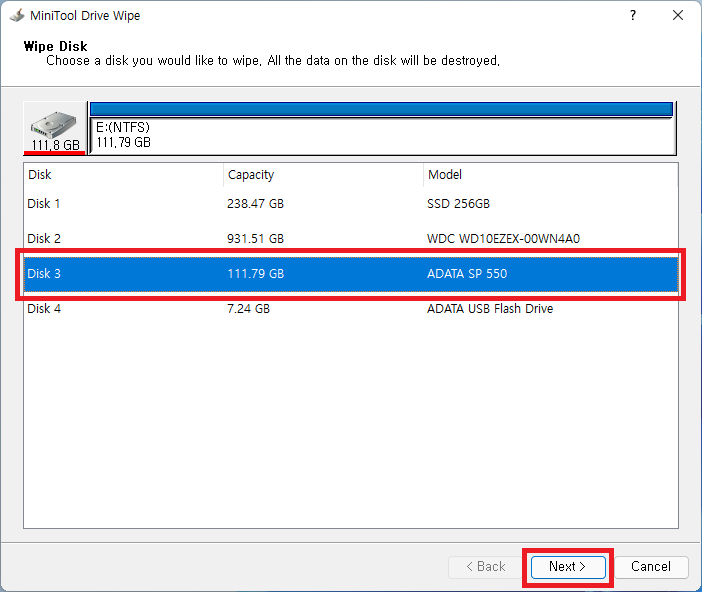Click the ADATA SP 550 model cell
702x592 pixels.
point(467,274)
